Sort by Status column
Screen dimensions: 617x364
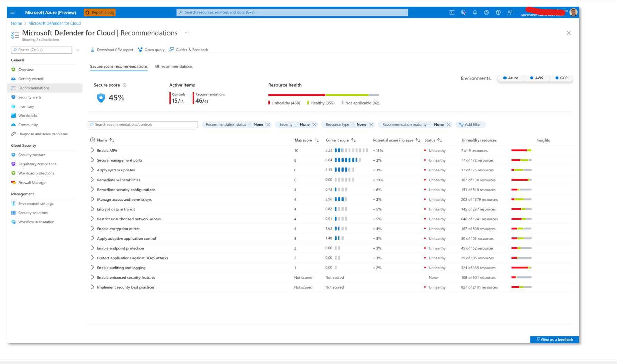tap(440, 140)
